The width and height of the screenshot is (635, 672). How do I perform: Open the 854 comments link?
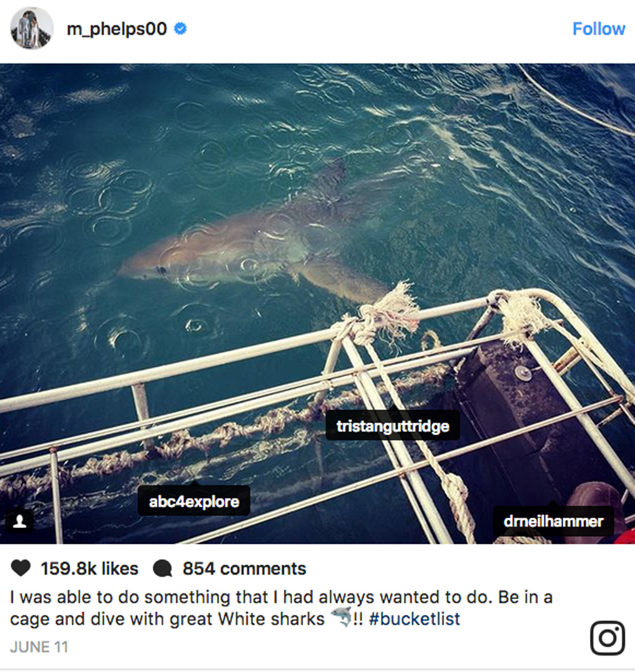(244, 569)
